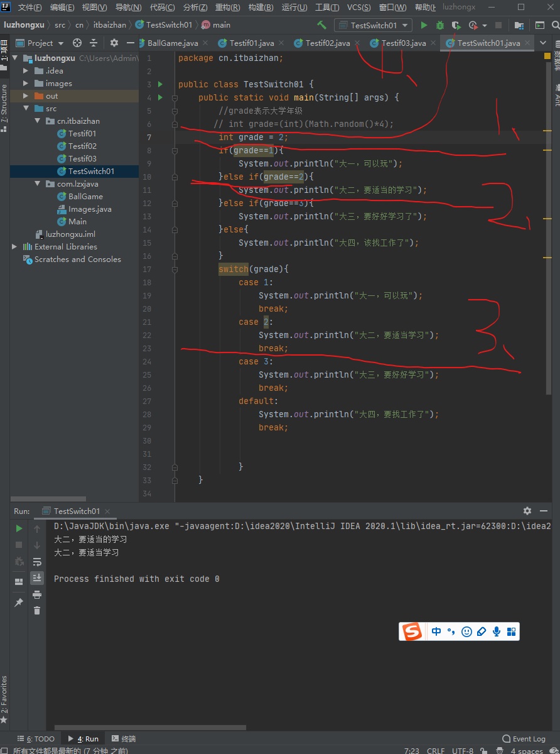Click the CRLF line separator in status bar
The height and width of the screenshot is (754, 560).
coord(436,751)
